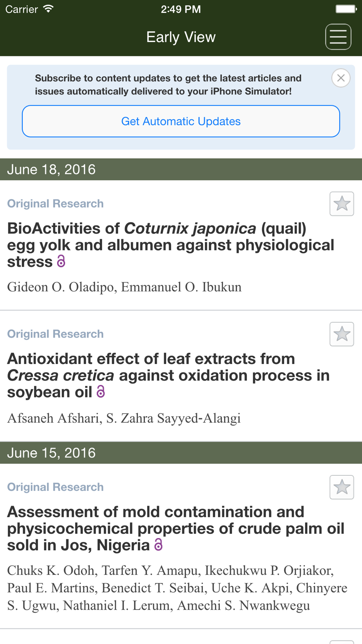Tap the Wi-Fi icon in status bar
The width and height of the screenshot is (362, 644).
48,9
